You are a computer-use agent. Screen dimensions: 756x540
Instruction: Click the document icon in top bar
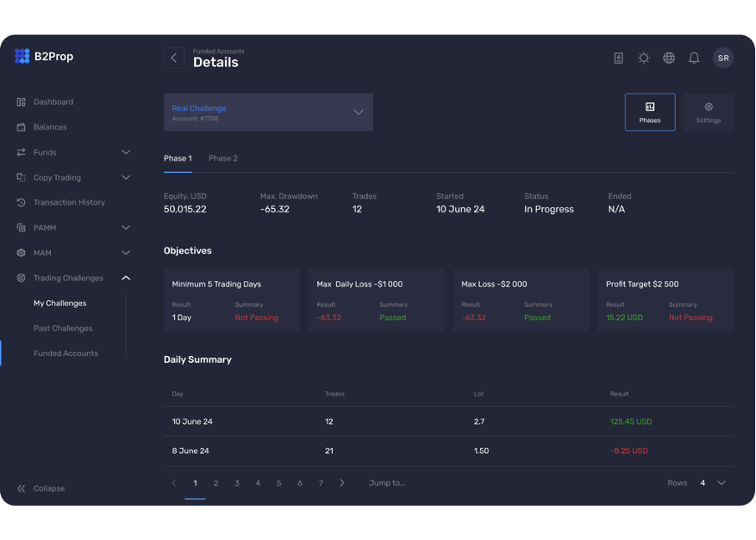tap(619, 58)
